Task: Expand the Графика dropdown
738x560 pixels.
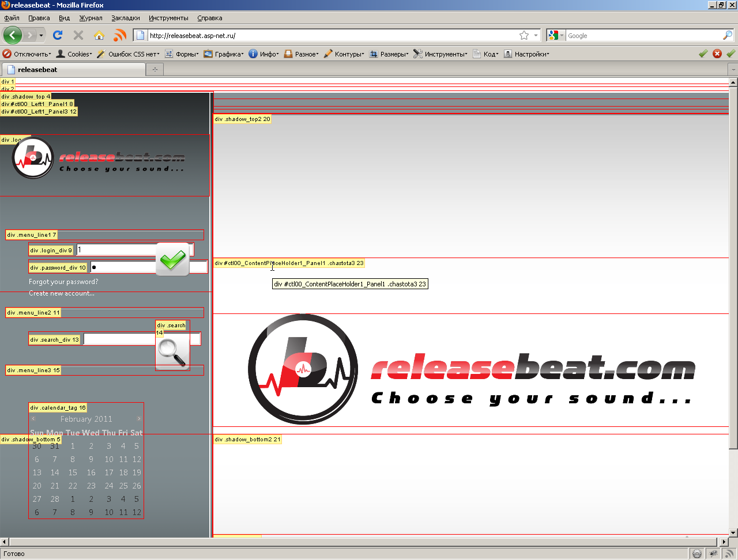Action: coord(224,54)
